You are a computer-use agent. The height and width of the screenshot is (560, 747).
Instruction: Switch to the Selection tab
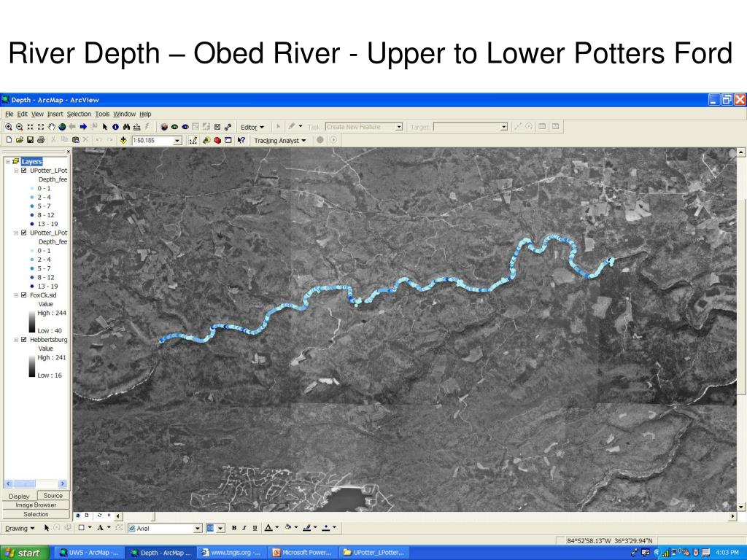pos(36,514)
